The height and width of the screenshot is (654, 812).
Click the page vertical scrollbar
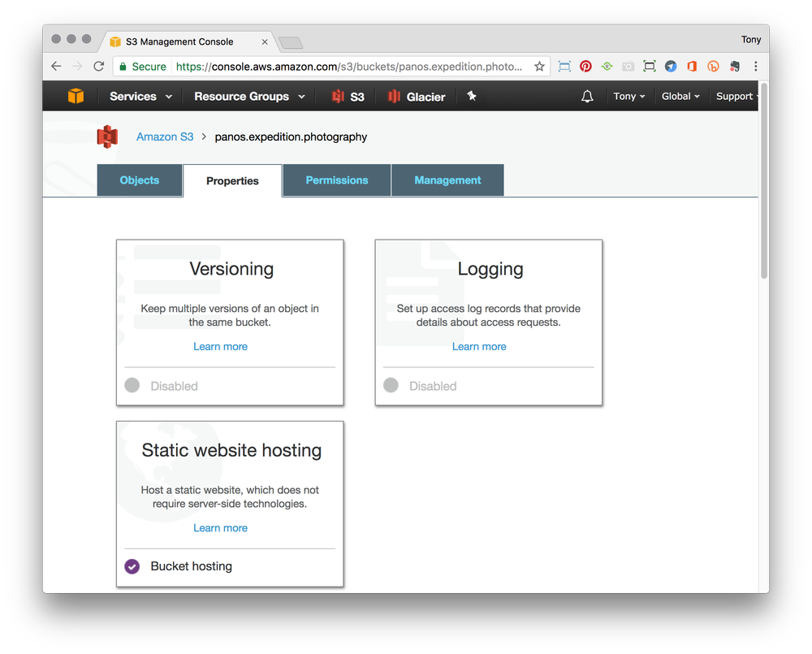764,180
